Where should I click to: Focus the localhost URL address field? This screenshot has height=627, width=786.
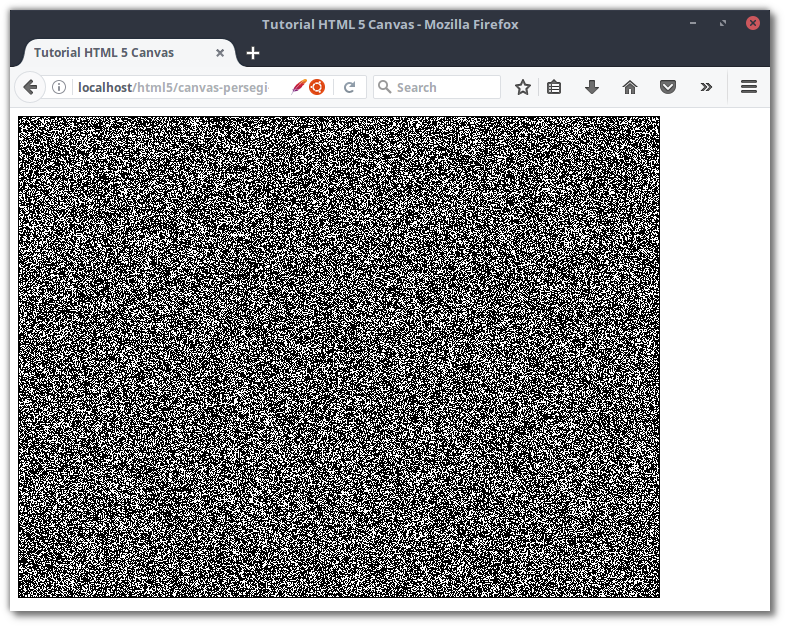tap(175, 88)
